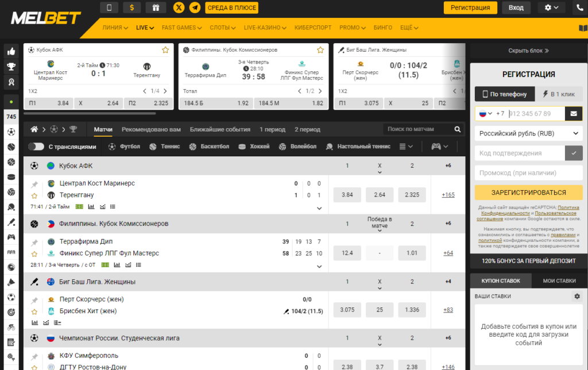Open the LIVE dropdown menu

(145, 28)
